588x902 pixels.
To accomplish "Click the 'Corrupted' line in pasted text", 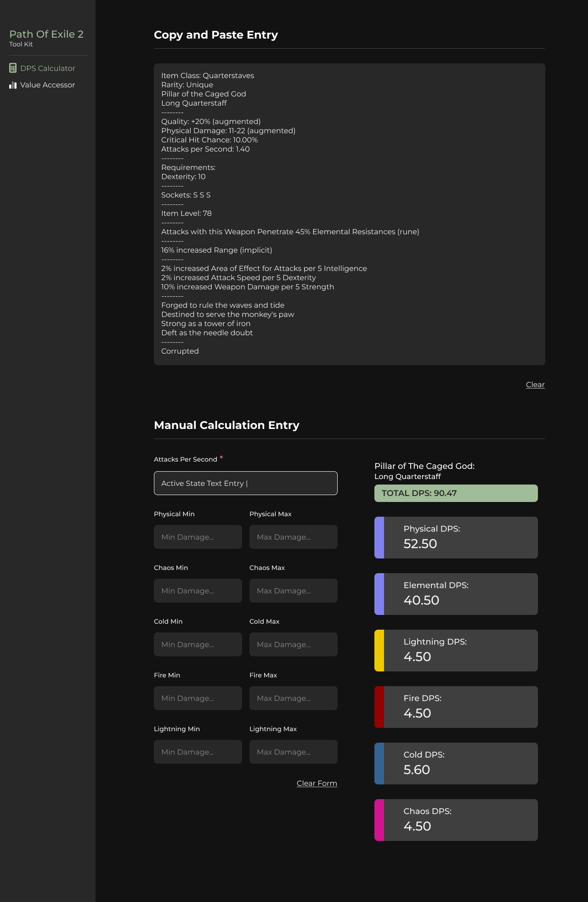I will click(x=180, y=351).
